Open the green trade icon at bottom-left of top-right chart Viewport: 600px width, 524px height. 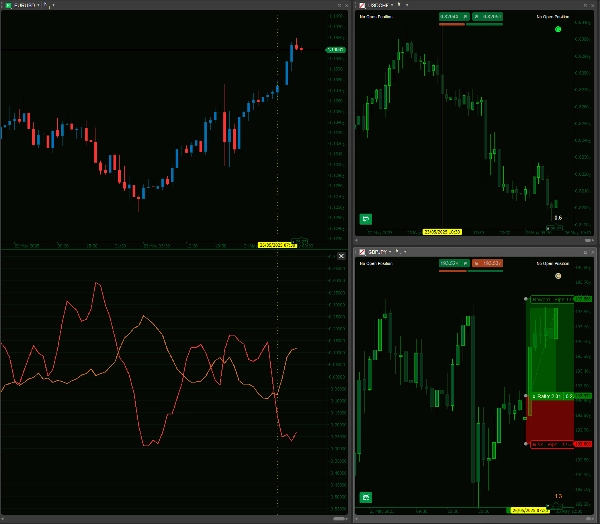(365, 219)
